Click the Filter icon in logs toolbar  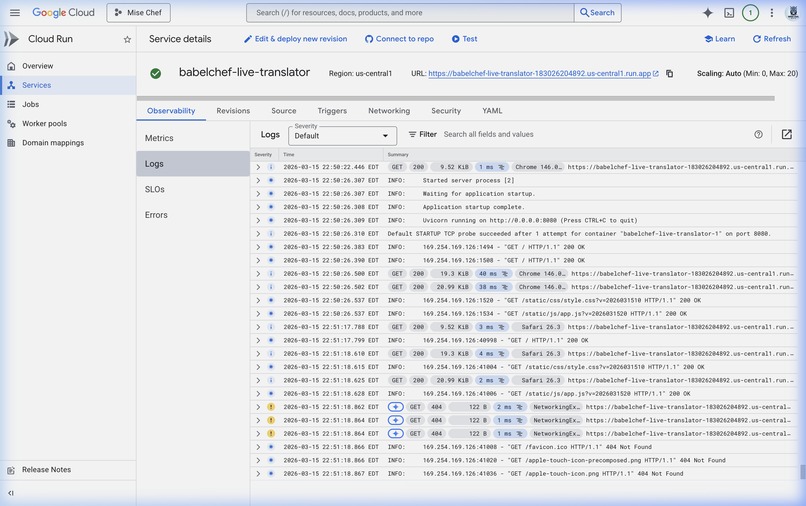click(x=412, y=134)
